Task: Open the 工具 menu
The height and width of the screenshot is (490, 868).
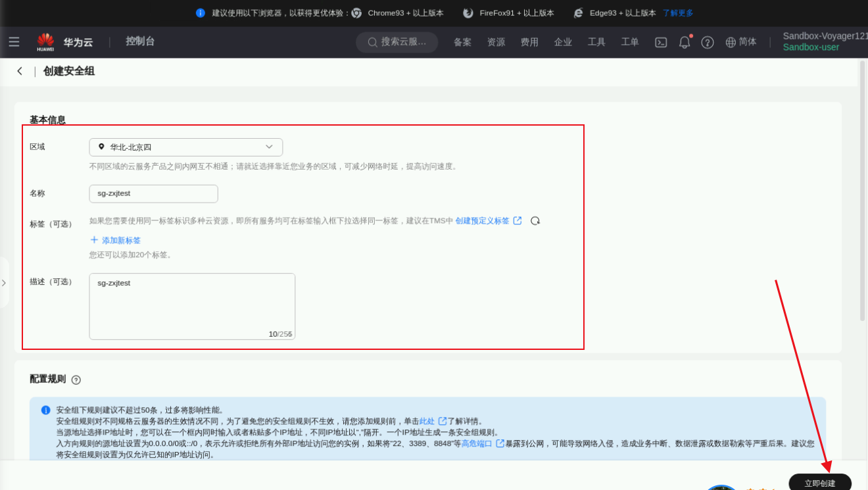Action: (x=596, y=42)
